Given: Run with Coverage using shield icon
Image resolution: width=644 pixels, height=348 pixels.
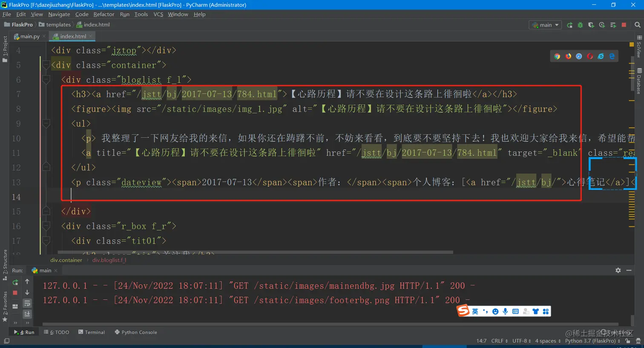Looking at the screenshot, I should (x=591, y=25).
